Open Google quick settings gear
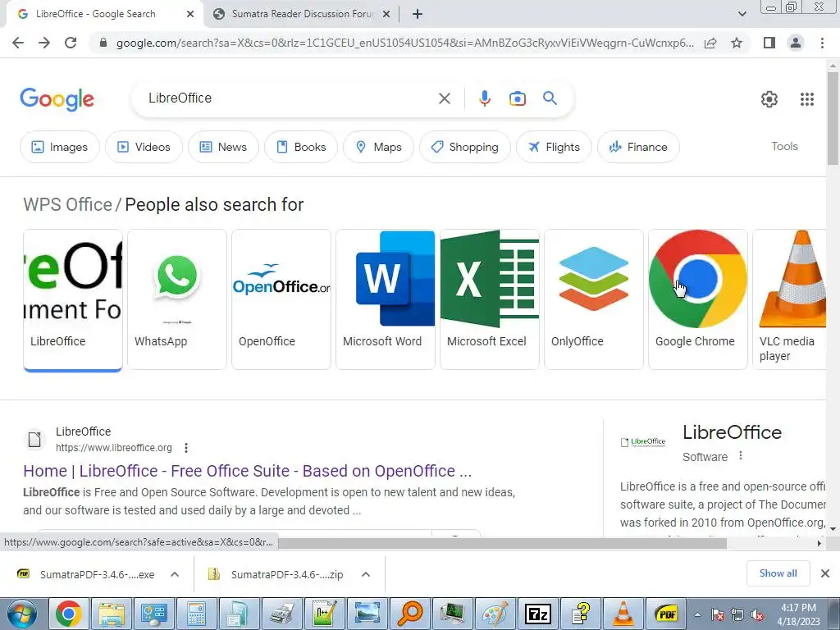Viewport: 840px width, 630px height. (x=769, y=99)
